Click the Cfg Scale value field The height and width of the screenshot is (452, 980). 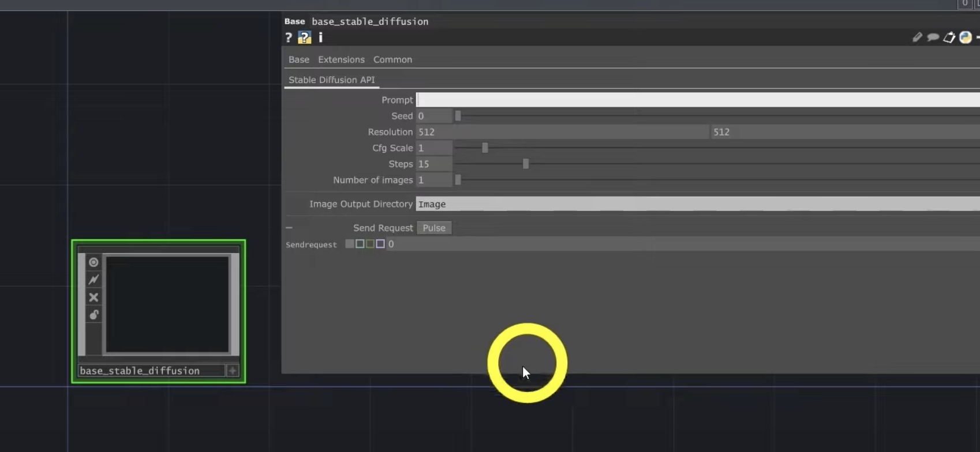pyautogui.click(x=434, y=148)
